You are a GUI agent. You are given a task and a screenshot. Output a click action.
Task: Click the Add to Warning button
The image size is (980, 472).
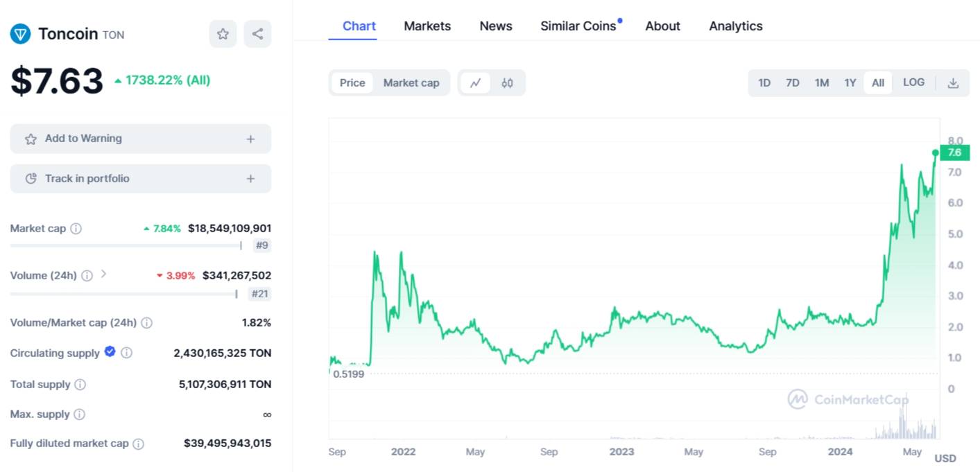[x=141, y=139]
